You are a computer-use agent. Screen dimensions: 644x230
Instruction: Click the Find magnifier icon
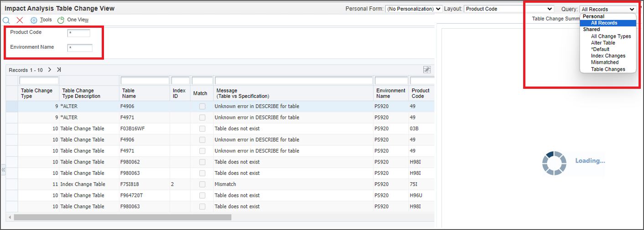coord(6,20)
